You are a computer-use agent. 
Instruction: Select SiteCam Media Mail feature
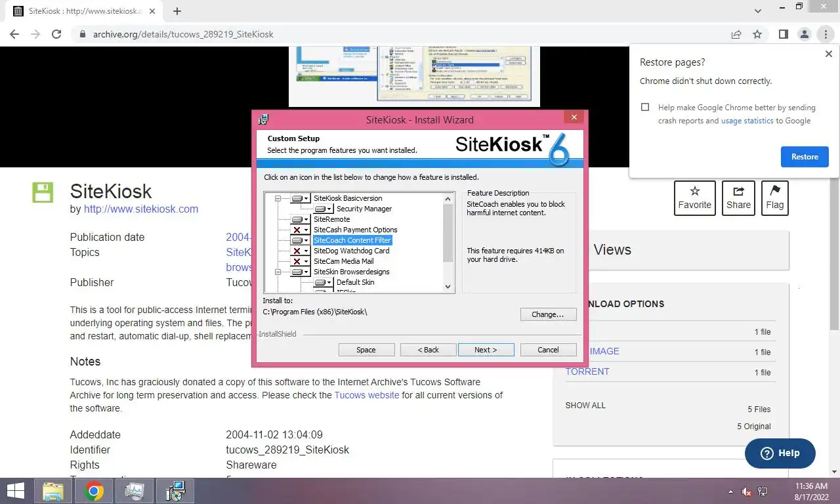point(344,261)
